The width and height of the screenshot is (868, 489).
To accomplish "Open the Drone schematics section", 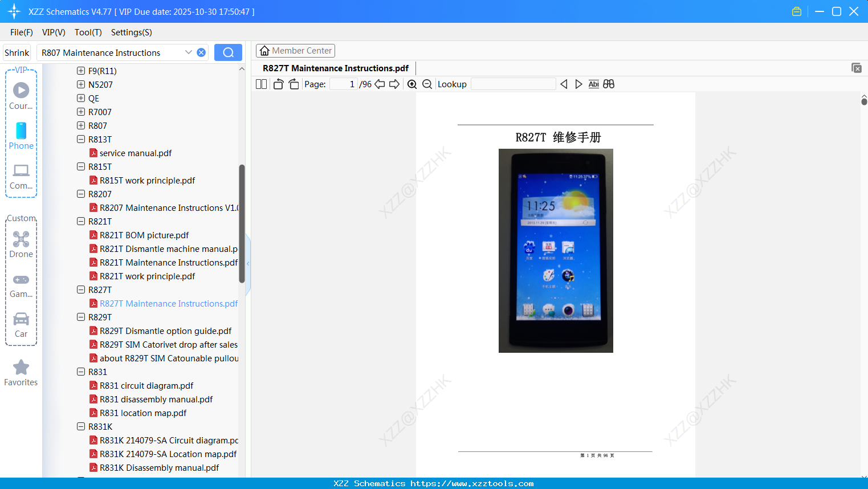I will 21,244.
